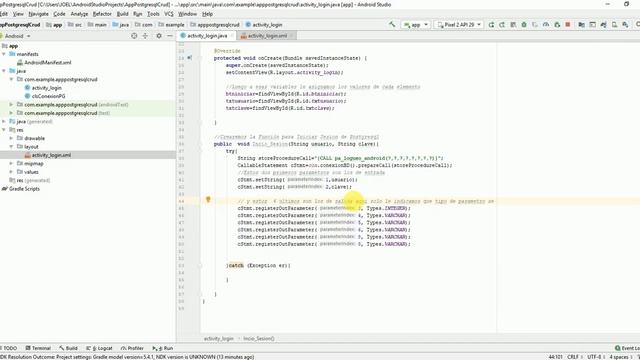Open the View menu
640x360 pixels.
[18, 14]
